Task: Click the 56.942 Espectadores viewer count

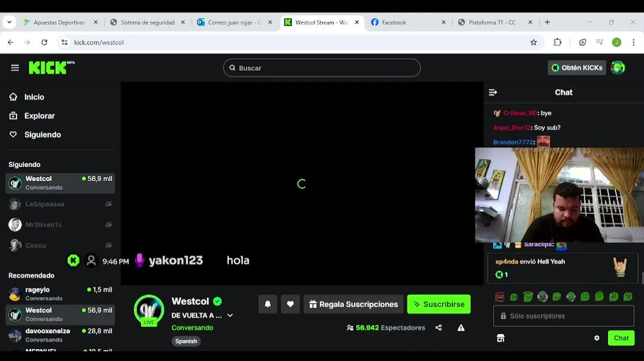Action: point(386,327)
